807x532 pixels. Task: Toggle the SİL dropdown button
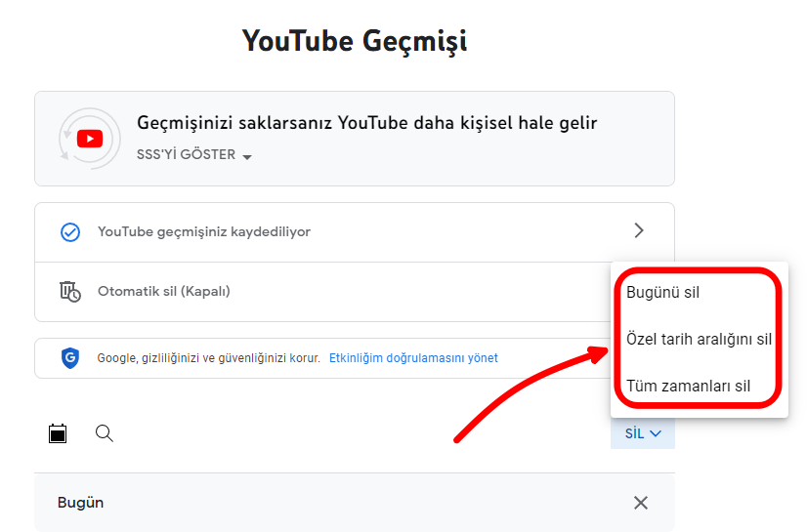[x=643, y=433]
